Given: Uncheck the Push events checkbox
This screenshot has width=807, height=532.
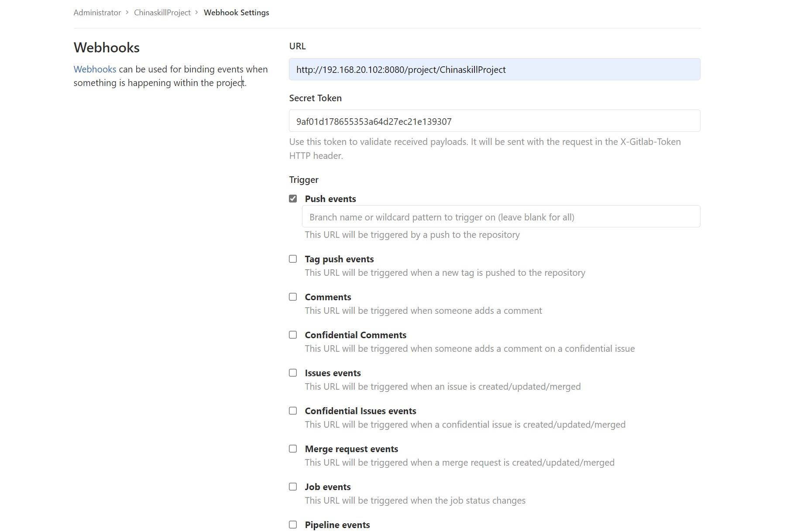Looking at the screenshot, I should click(293, 199).
